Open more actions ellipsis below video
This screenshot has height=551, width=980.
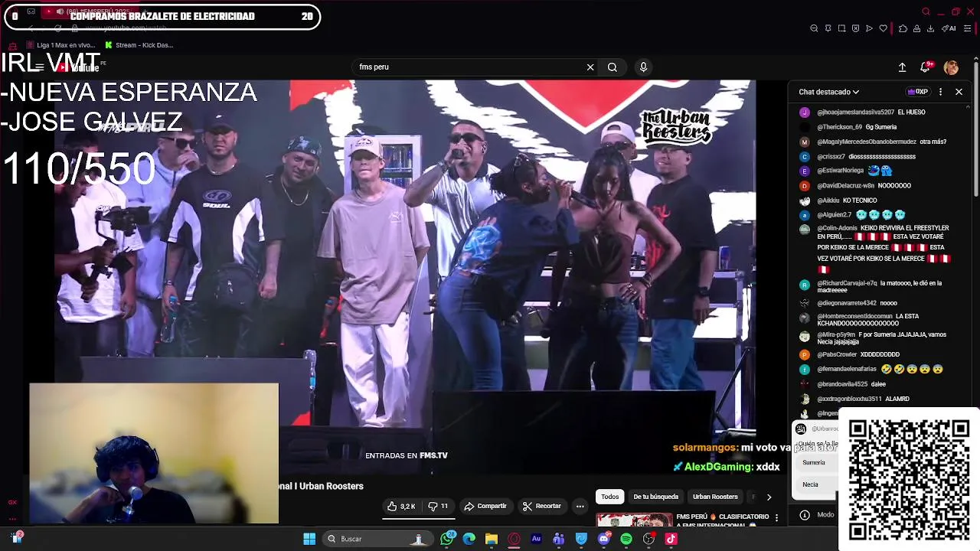580,506
